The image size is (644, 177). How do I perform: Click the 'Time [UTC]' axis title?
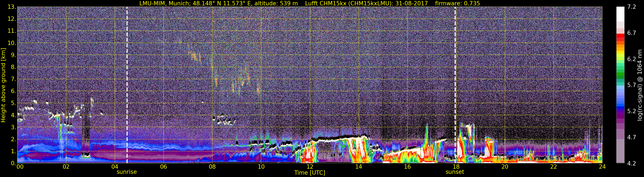point(310,173)
